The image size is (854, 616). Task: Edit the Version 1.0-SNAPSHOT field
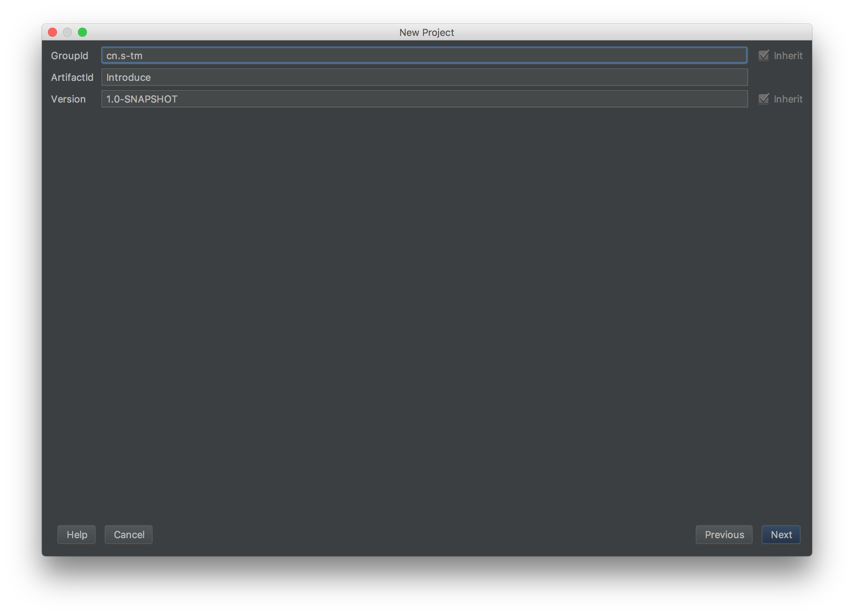[x=424, y=99]
